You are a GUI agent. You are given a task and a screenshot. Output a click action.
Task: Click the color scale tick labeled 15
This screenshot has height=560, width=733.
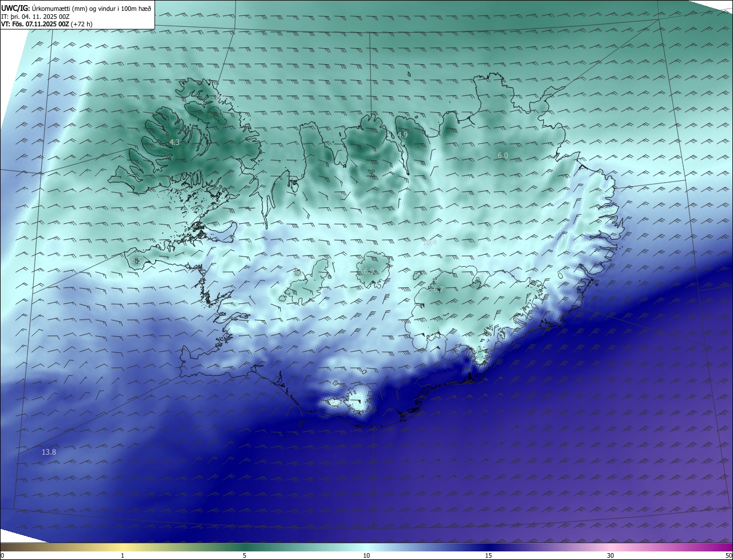pos(488,555)
